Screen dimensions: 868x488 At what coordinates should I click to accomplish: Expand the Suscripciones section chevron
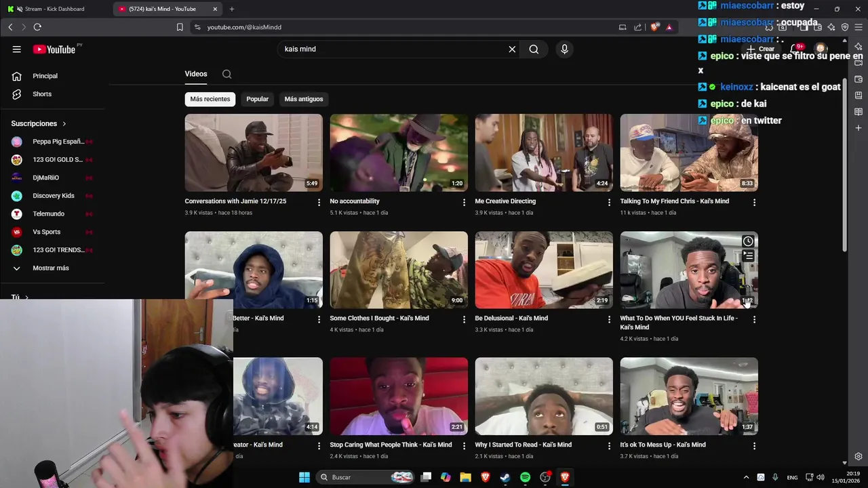(64, 124)
